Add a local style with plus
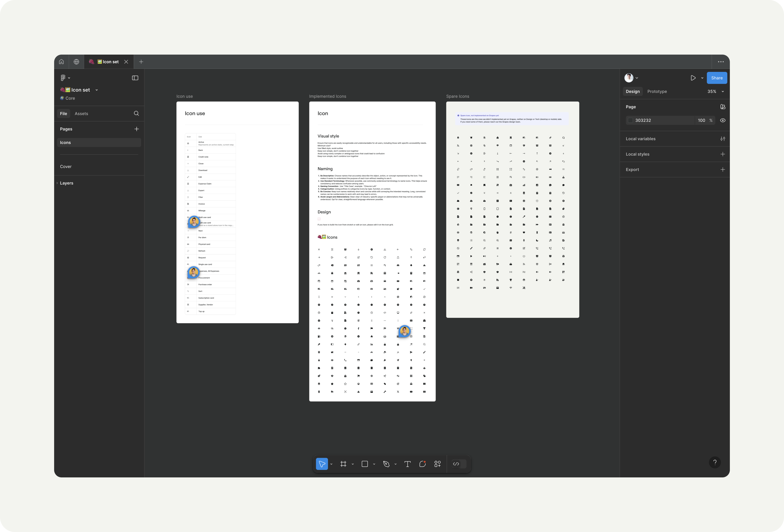Image resolution: width=784 pixels, height=532 pixels. click(723, 154)
